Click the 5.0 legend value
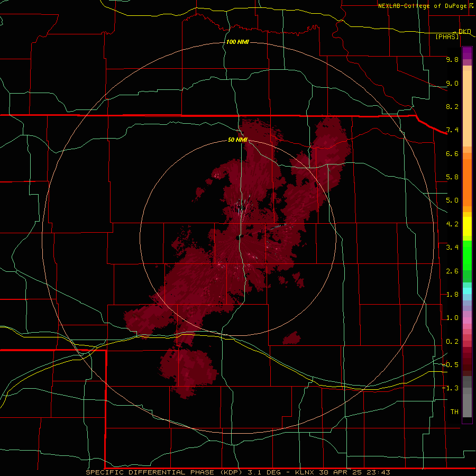Image resolution: width=476 pixels, height=476 pixels. point(452,200)
